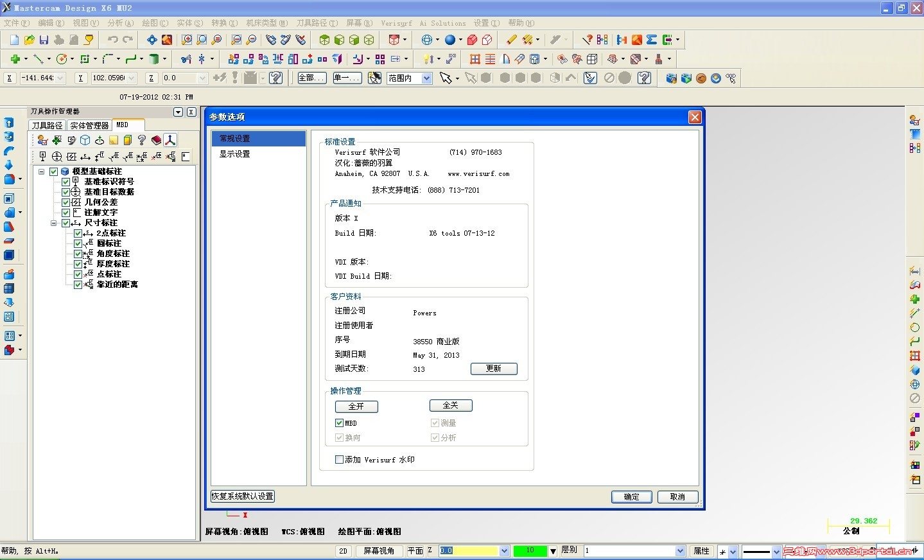Save file with the floppy disk icon
Image resolution: width=924 pixels, height=560 pixels.
(44, 40)
